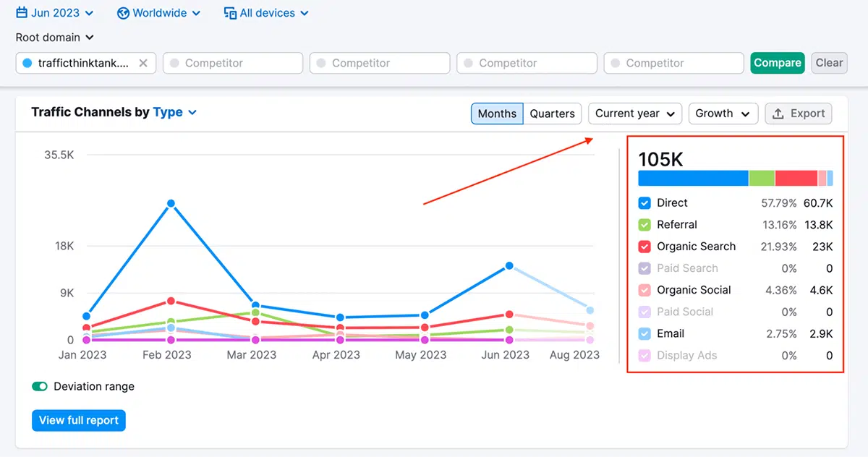Uncheck the Referral channel checkbox
Image resolution: width=868 pixels, height=457 pixels.
(644, 225)
